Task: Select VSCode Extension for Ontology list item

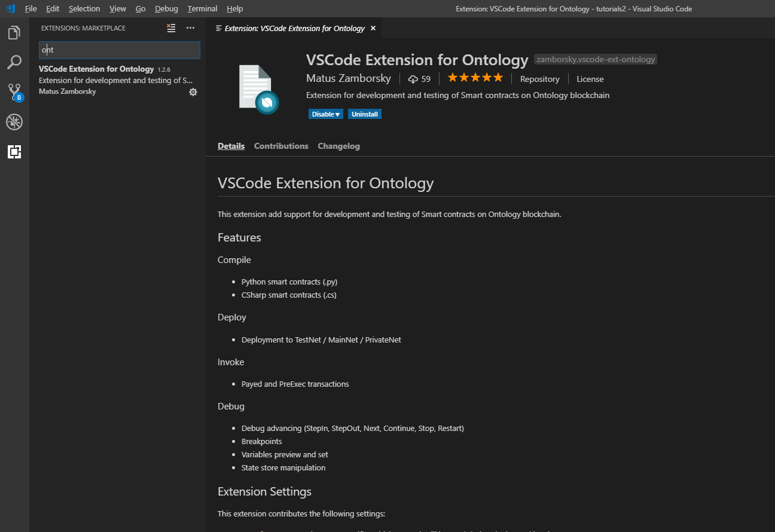Action: pos(119,80)
